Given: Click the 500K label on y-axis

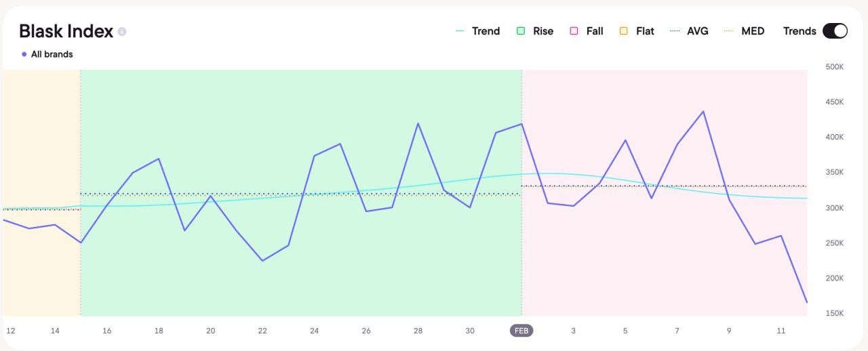Looking at the screenshot, I should pos(834,67).
